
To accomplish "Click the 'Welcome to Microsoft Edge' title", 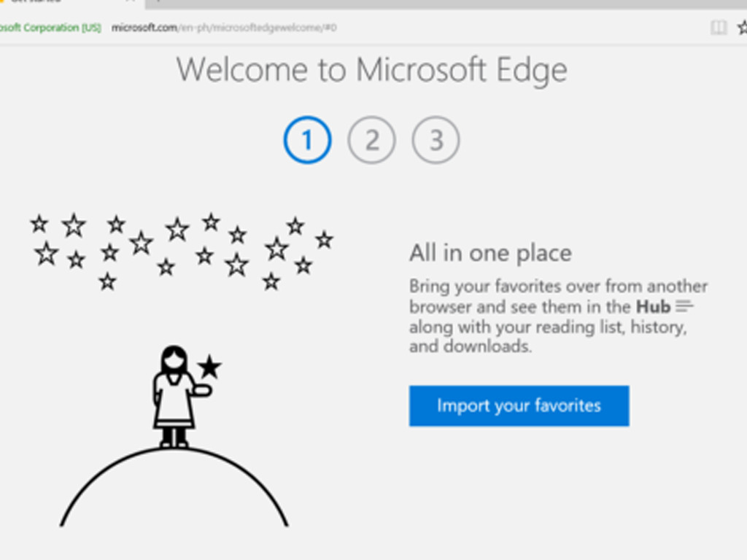I will coord(371,70).
